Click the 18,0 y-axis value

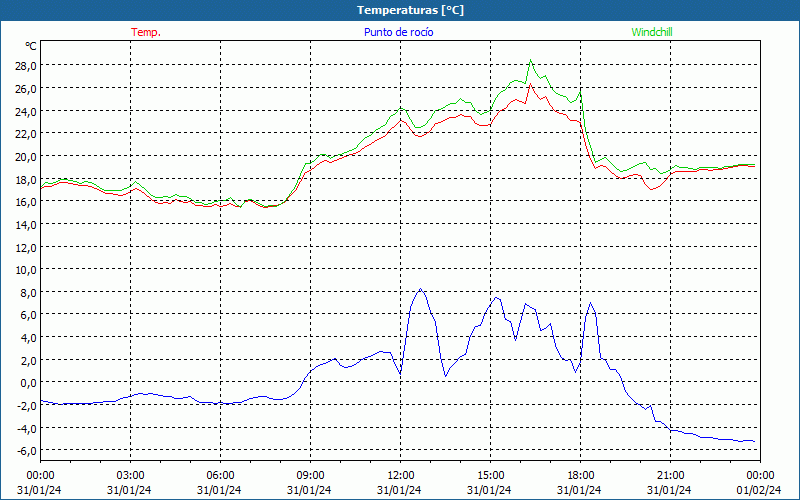(x=26, y=179)
